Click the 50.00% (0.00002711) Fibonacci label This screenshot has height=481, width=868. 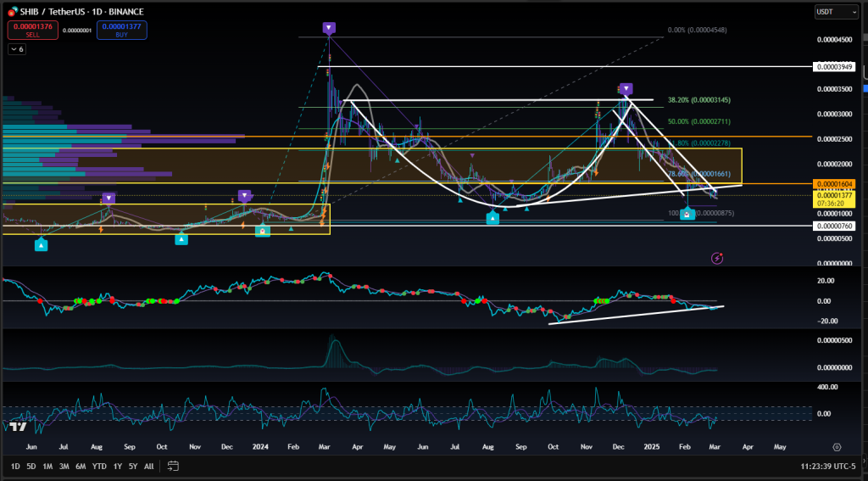(x=698, y=121)
